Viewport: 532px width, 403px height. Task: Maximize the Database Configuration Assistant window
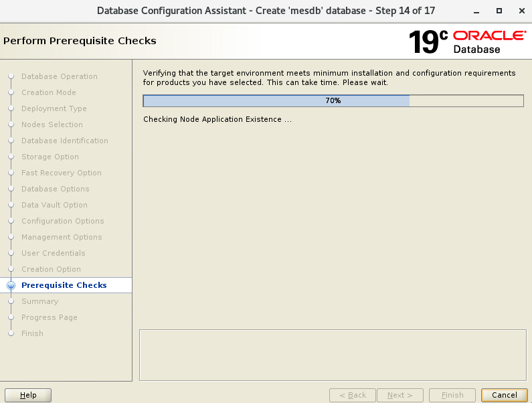pos(499,11)
